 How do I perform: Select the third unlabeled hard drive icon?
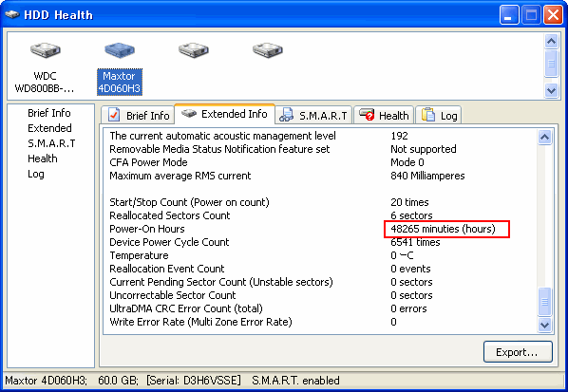click(x=194, y=50)
